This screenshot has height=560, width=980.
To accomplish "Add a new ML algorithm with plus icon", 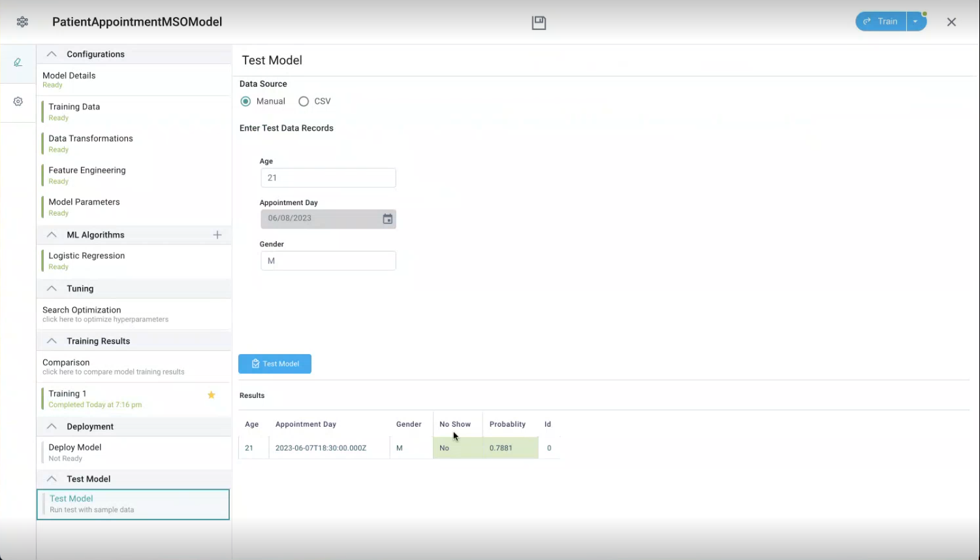I will pyautogui.click(x=217, y=235).
